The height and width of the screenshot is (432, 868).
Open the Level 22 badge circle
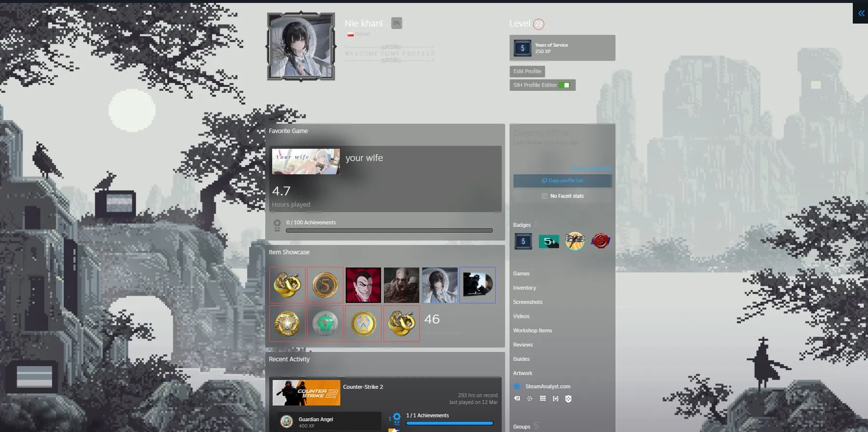(x=538, y=24)
